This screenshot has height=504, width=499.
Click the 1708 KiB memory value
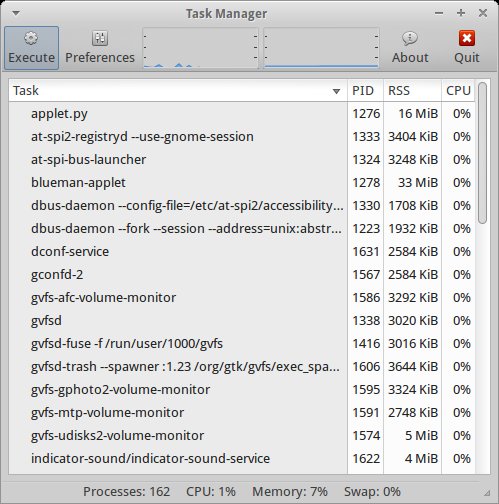point(413,206)
